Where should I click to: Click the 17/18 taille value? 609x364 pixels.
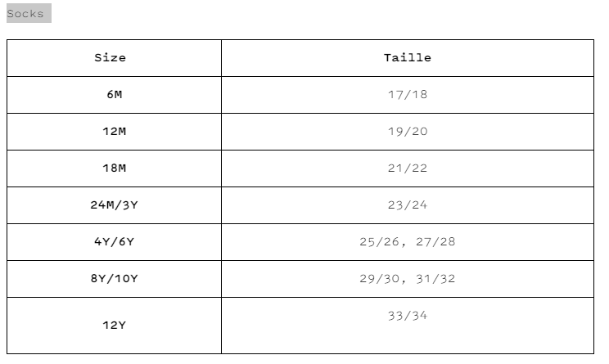(x=407, y=95)
